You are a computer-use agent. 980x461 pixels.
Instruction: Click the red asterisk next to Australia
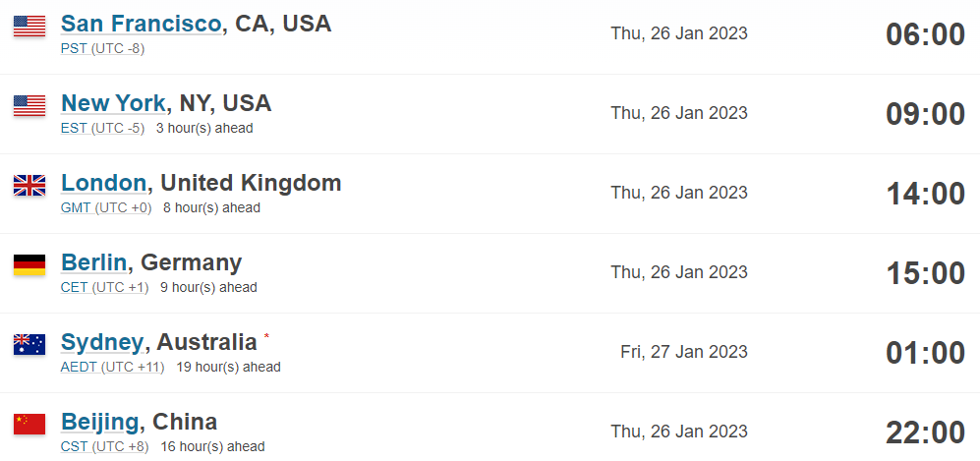point(267,337)
